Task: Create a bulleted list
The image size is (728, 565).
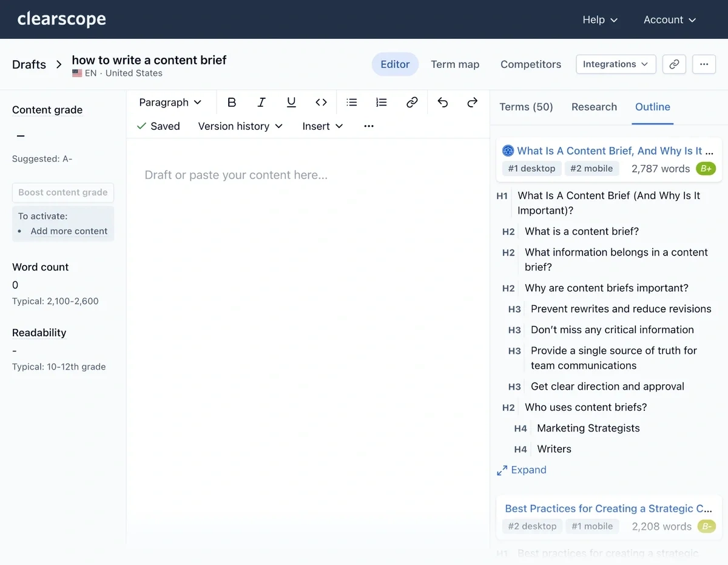Action: pyautogui.click(x=351, y=103)
